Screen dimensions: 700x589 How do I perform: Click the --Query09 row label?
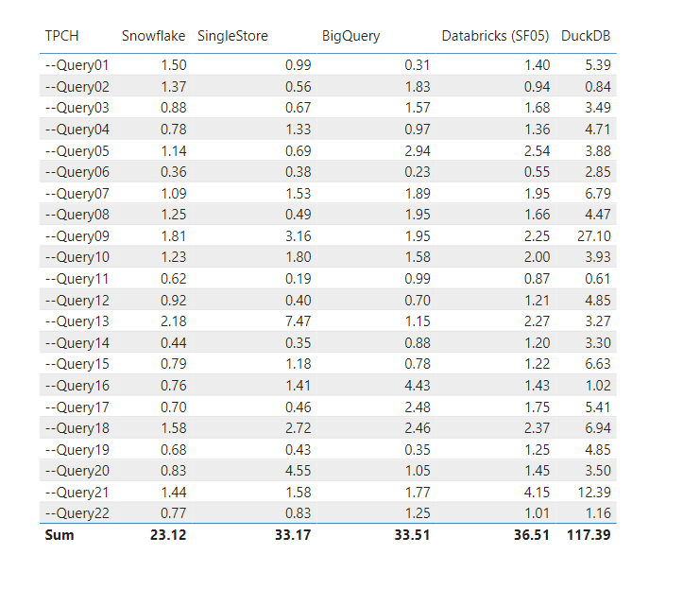point(77,236)
